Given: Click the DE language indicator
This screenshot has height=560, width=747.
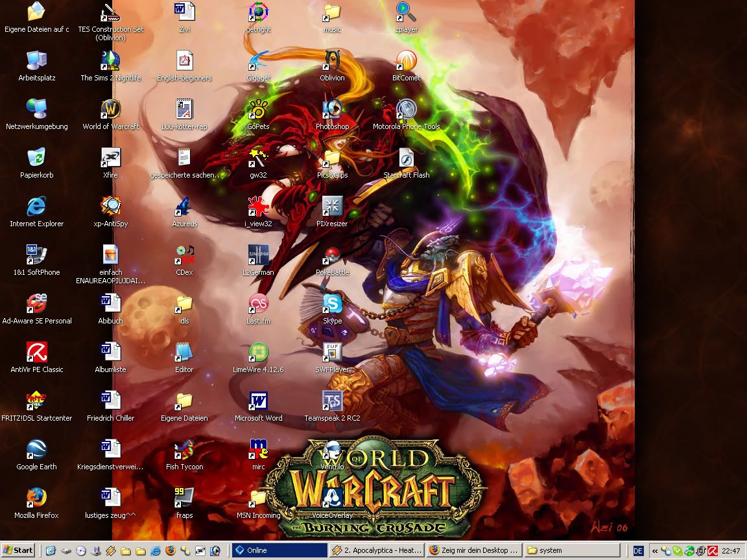Looking at the screenshot, I should tap(638, 551).
